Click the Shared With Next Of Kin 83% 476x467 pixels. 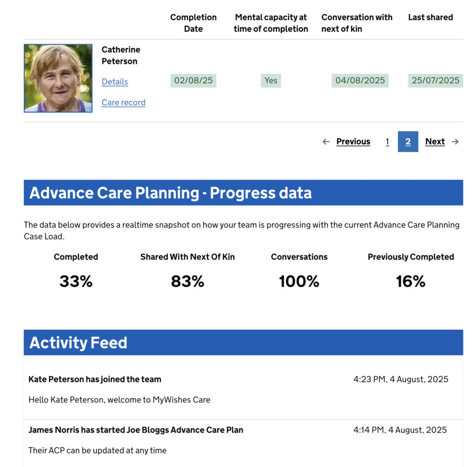[187, 281]
